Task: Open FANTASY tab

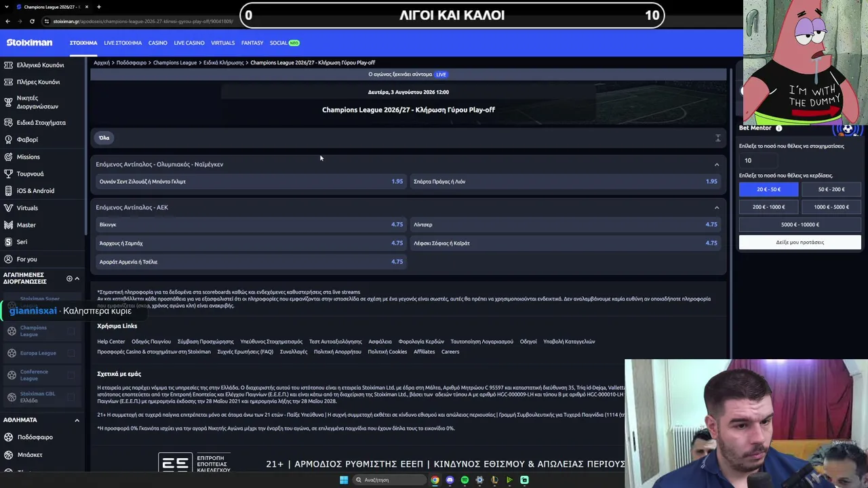Action: click(252, 43)
